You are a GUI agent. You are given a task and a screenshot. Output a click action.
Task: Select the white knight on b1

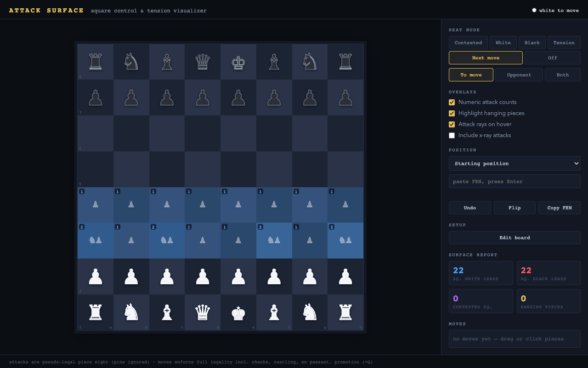(131, 312)
